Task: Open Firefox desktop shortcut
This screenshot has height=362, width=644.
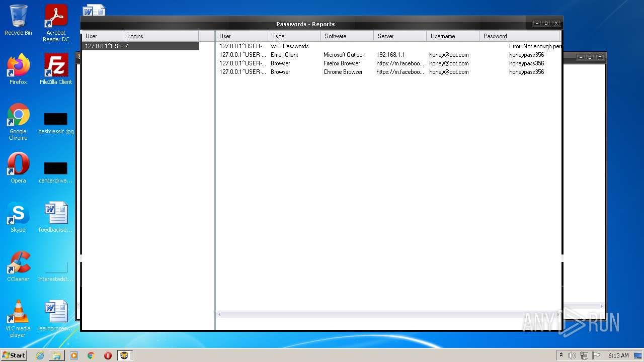Action: pos(18,69)
